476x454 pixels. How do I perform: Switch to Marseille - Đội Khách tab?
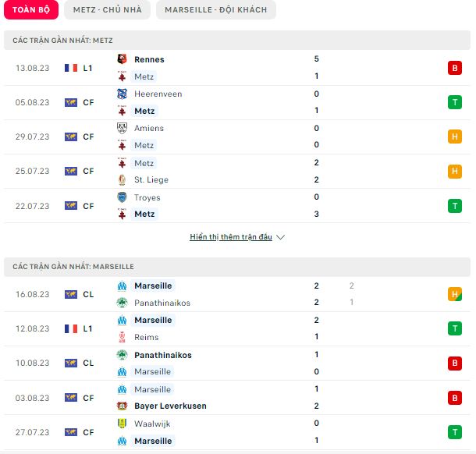click(x=216, y=9)
